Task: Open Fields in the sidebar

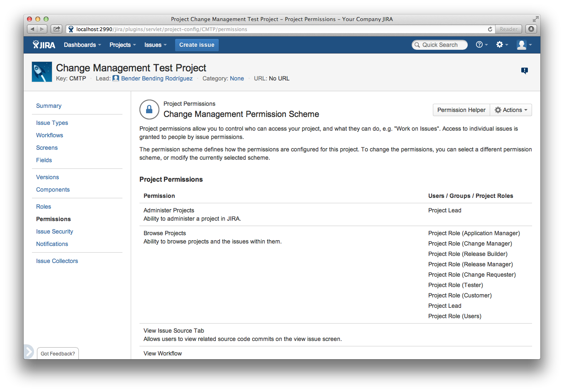Action: click(44, 160)
